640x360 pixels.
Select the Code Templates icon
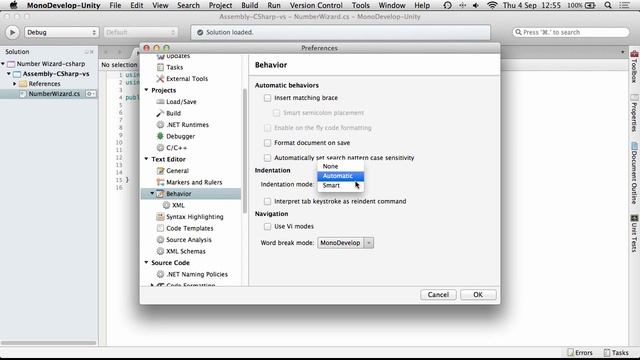(x=160, y=228)
